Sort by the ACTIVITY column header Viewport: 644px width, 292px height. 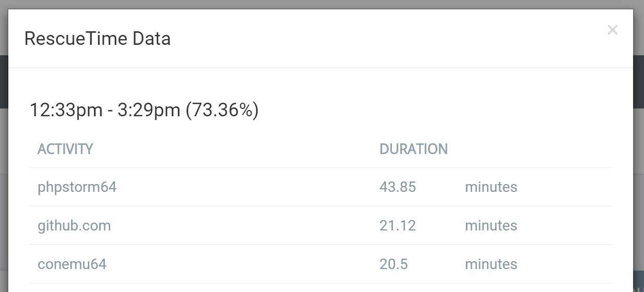pos(65,149)
